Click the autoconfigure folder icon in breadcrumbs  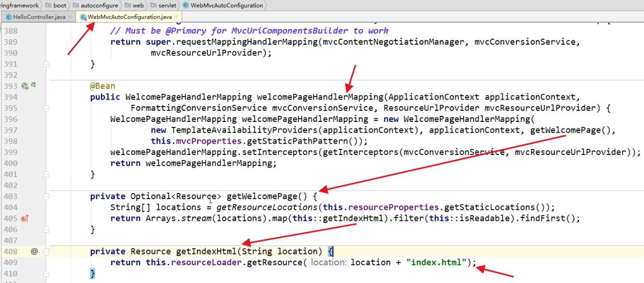click(76, 6)
